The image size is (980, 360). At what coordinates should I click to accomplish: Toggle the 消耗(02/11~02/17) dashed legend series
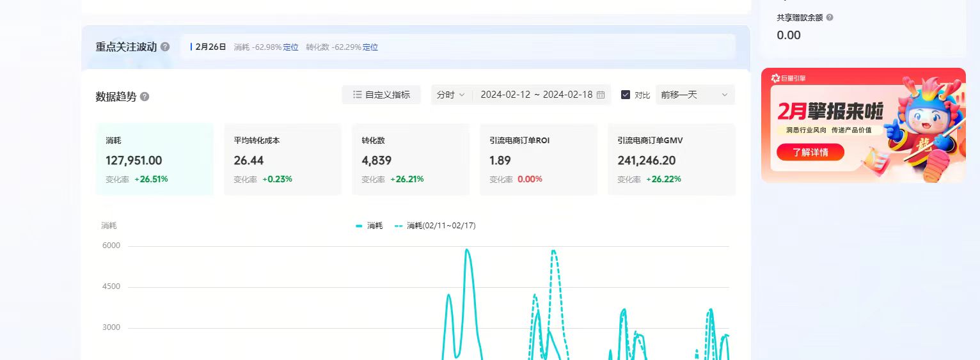(435, 226)
